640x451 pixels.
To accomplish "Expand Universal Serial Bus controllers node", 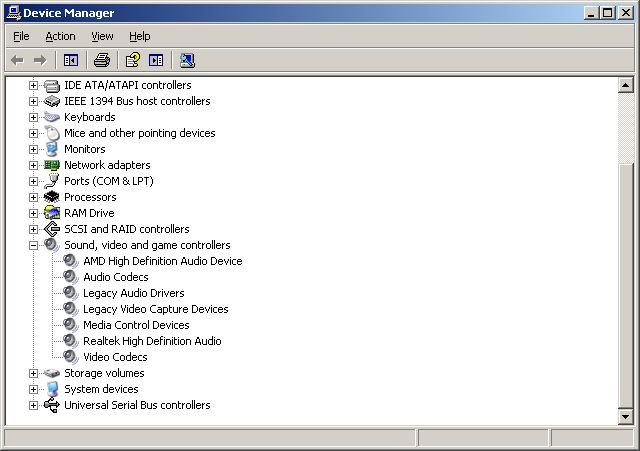I will coord(33,405).
